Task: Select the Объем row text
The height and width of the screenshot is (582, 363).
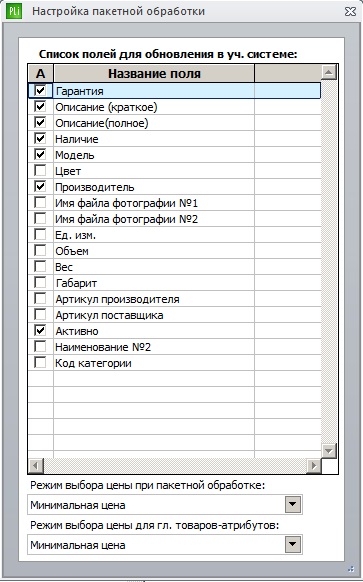Action: point(72,251)
